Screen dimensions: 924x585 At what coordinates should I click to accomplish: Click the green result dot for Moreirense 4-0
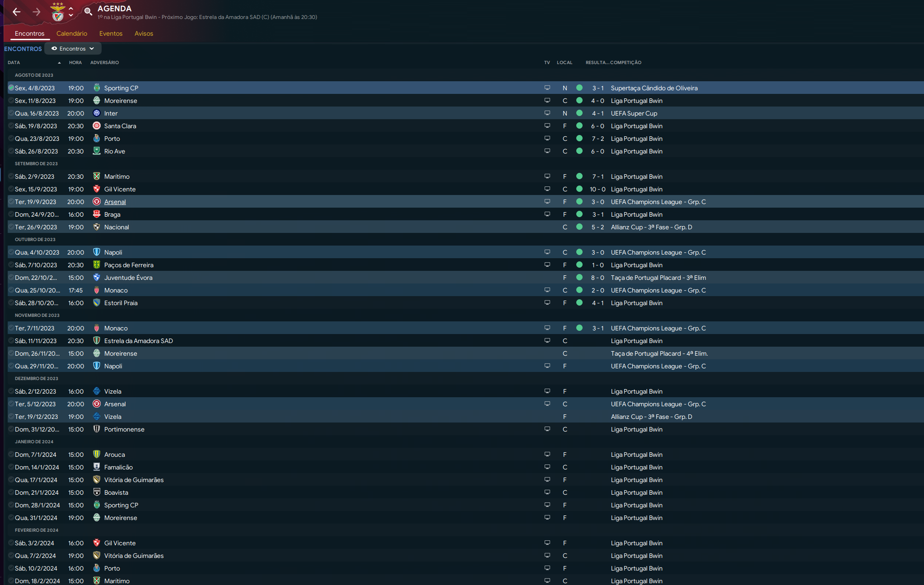[579, 101]
